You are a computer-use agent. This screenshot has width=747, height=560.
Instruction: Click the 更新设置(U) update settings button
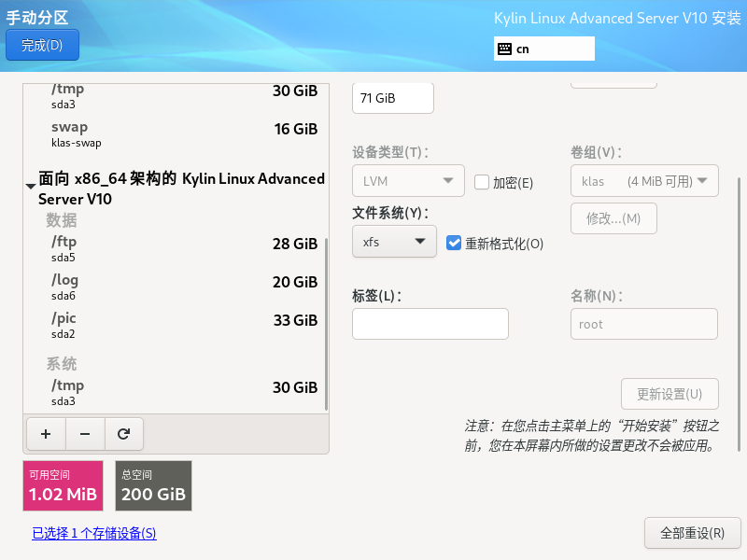pyautogui.click(x=669, y=394)
